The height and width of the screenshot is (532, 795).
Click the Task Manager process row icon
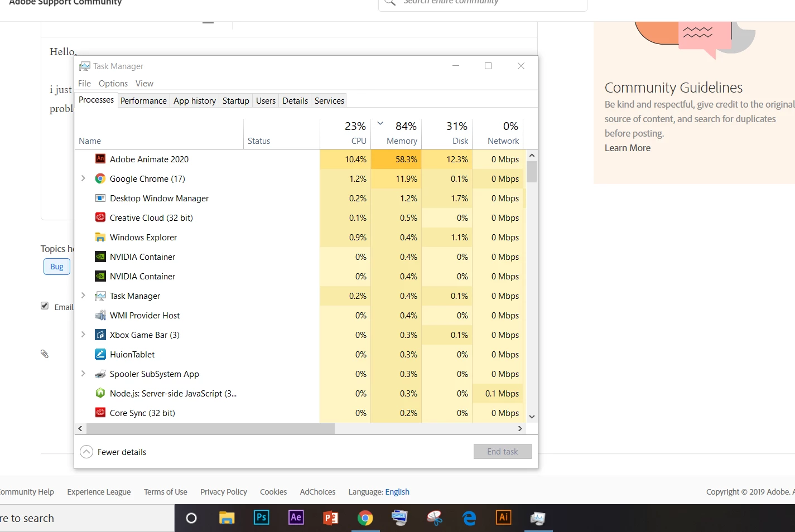[x=100, y=296]
